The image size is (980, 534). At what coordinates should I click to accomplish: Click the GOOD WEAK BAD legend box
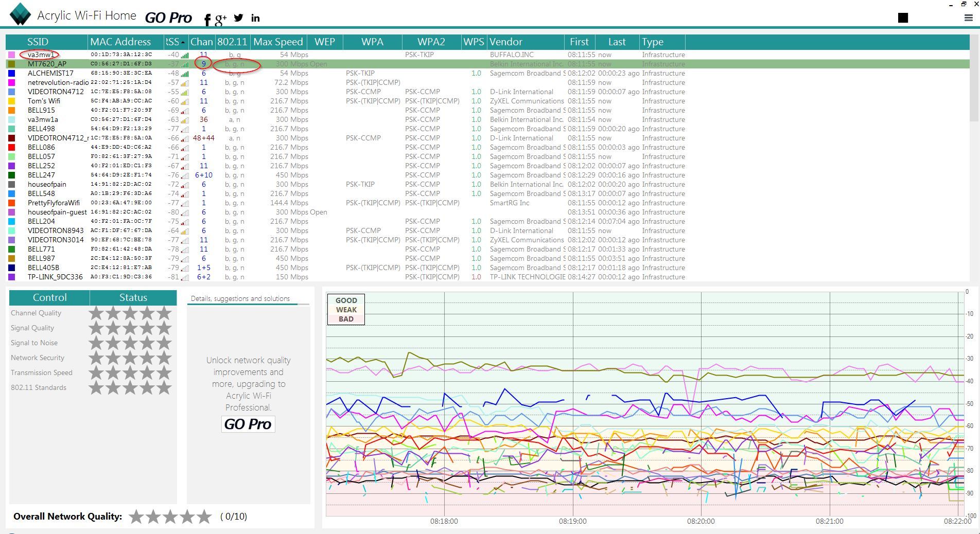click(346, 309)
